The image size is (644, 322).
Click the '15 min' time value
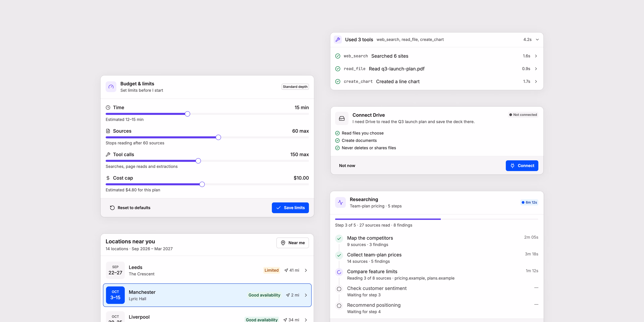pyautogui.click(x=302, y=108)
